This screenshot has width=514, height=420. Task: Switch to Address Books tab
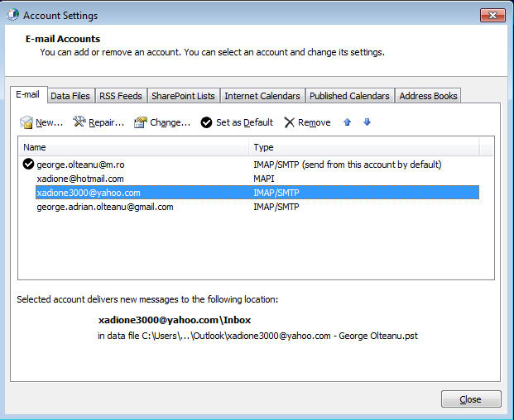(428, 96)
